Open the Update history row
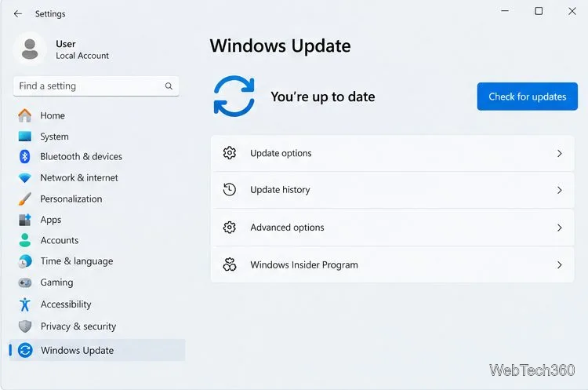 point(392,190)
